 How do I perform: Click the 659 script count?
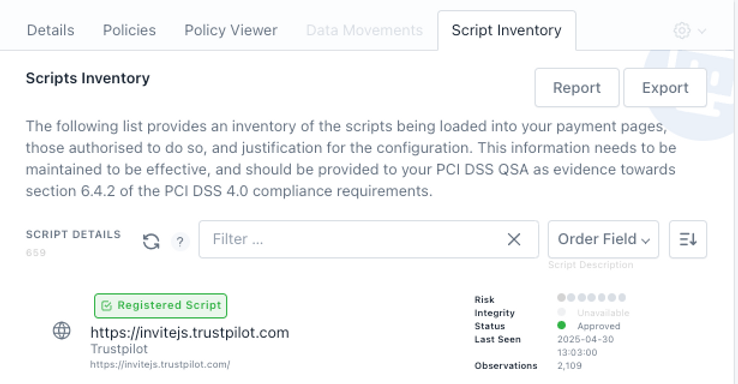[36, 253]
